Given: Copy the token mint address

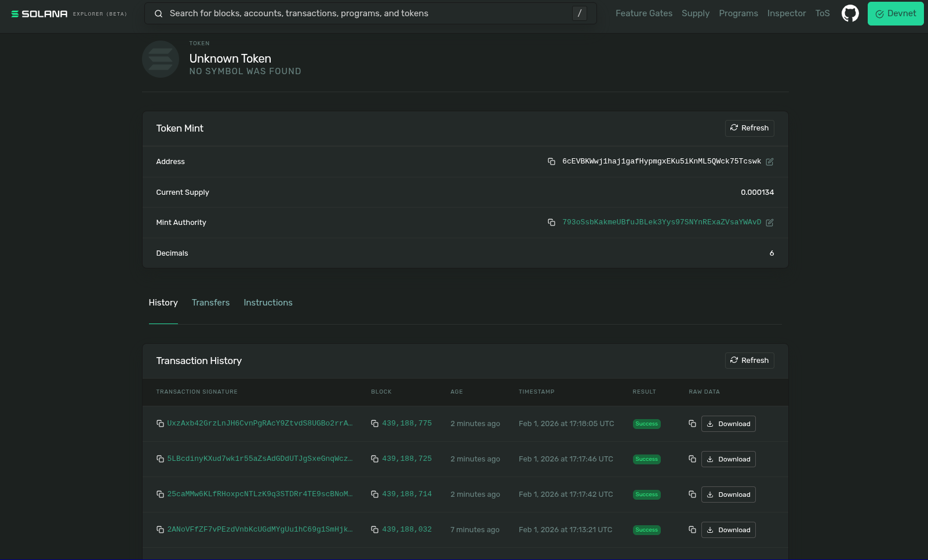Looking at the screenshot, I should [x=551, y=162].
